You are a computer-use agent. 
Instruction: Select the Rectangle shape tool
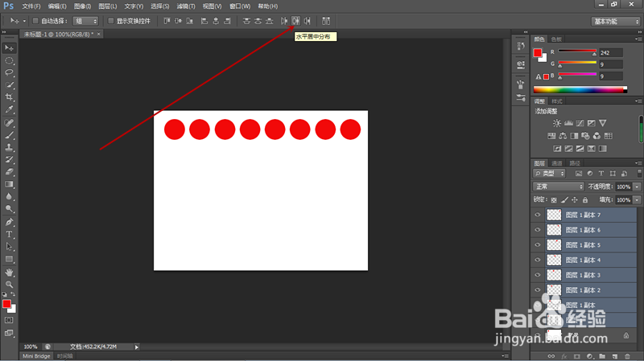click(x=9, y=259)
